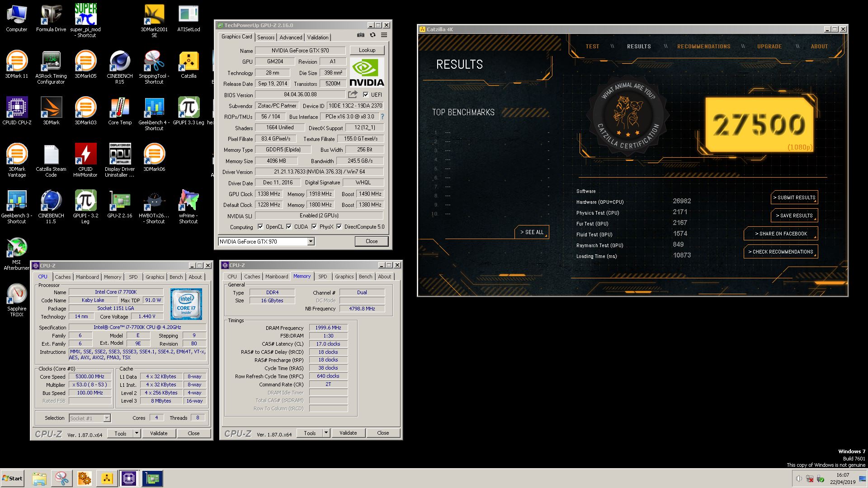Click Bus Interface question mark help

[382, 117]
